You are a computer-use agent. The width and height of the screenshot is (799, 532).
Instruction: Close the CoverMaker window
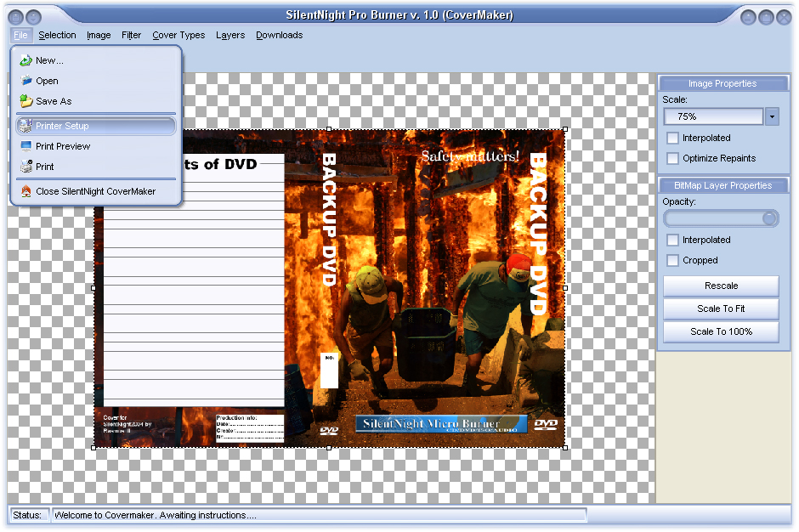(x=784, y=18)
